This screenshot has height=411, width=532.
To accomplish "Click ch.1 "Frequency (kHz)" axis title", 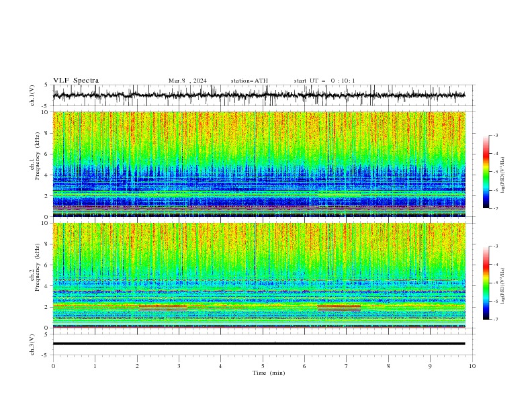I will pos(38,156).
